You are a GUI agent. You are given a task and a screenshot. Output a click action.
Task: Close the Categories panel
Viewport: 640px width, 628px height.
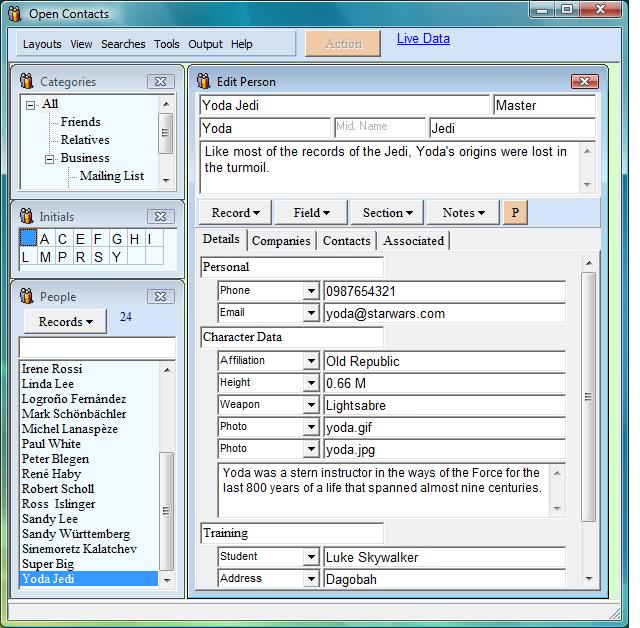tap(160, 82)
